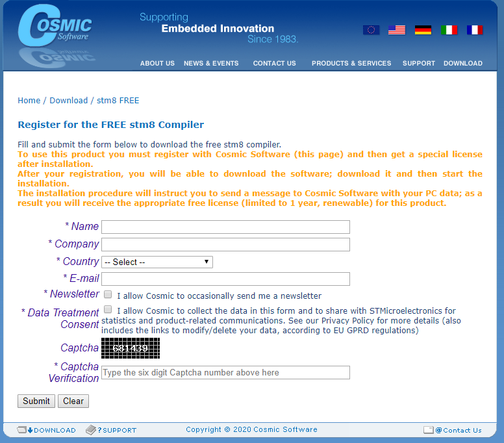
Task: Select the French flag
Action: coord(475,30)
